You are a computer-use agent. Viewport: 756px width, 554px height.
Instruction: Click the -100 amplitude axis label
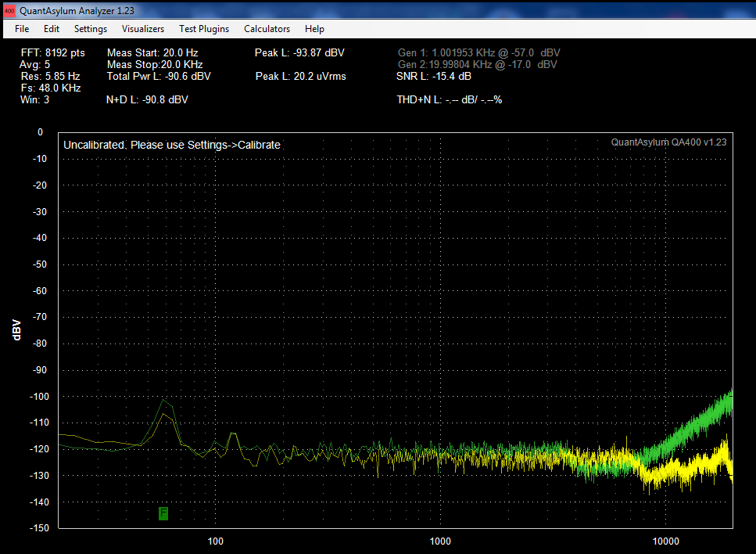pyautogui.click(x=39, y=396)
